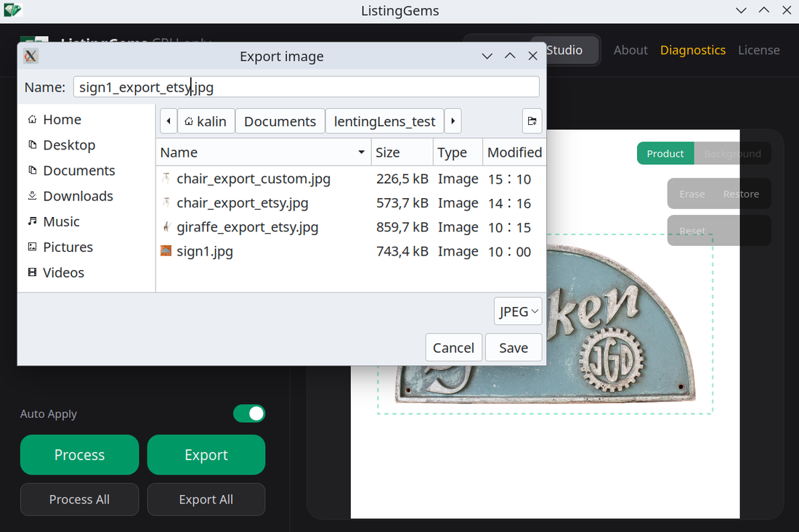Click the giraffe_export_etsy.jpg file icon
799x532 pixels.
tap(166, 227)
